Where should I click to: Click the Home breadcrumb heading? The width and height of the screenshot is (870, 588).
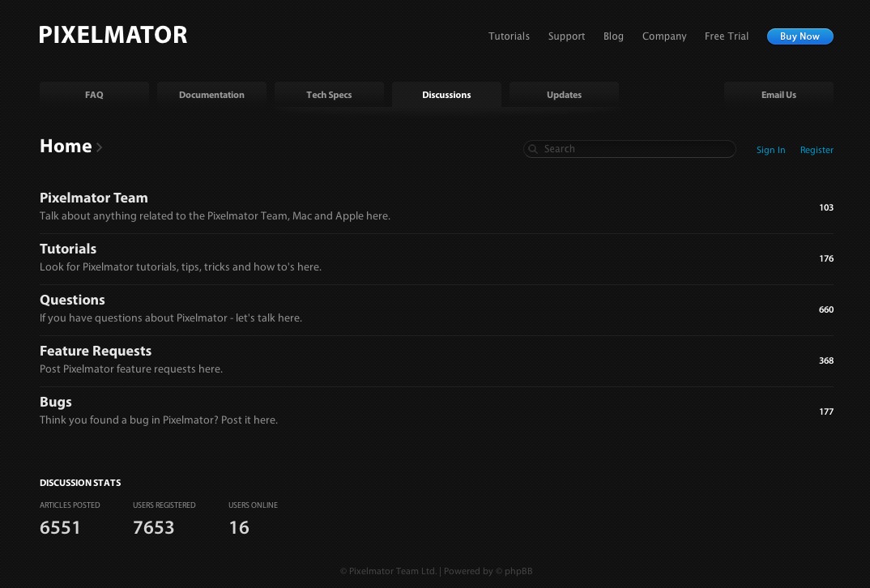coord(66,147)
